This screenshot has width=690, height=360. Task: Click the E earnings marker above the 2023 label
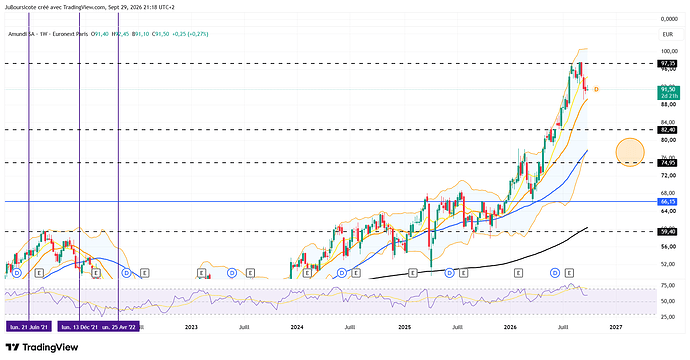tap(202, 273)
